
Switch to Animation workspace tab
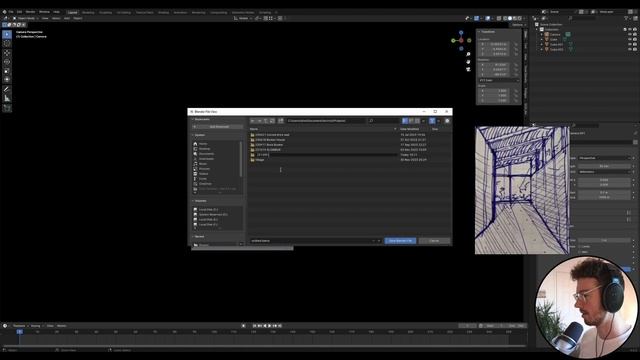click(180, 12)
